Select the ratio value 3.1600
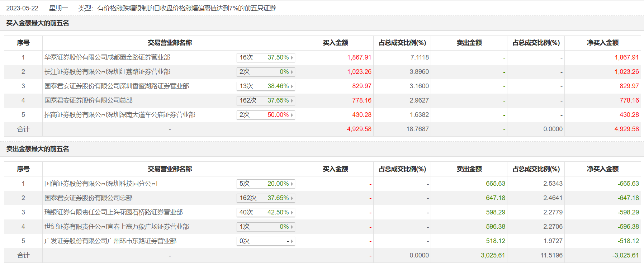The width and height of the screenshot is (644, 265). (419, 86)
